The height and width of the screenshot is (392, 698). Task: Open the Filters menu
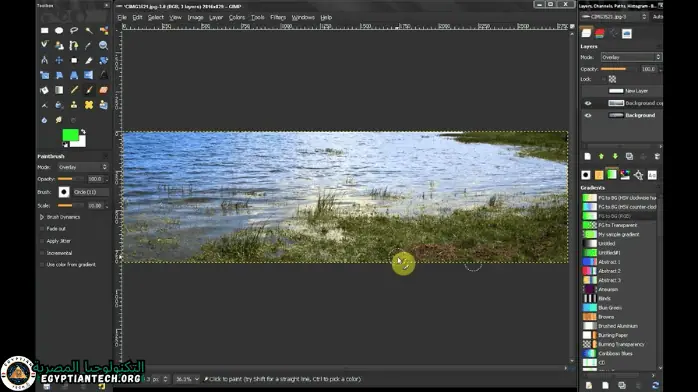[278, 17]
